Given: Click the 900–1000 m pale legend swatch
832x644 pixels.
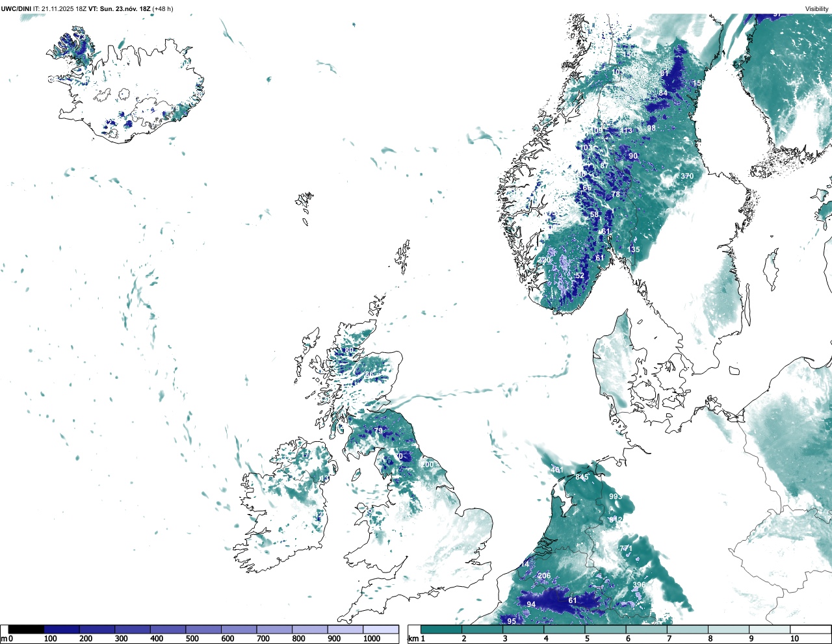Looking at the screenshot, I should [345, 629].
